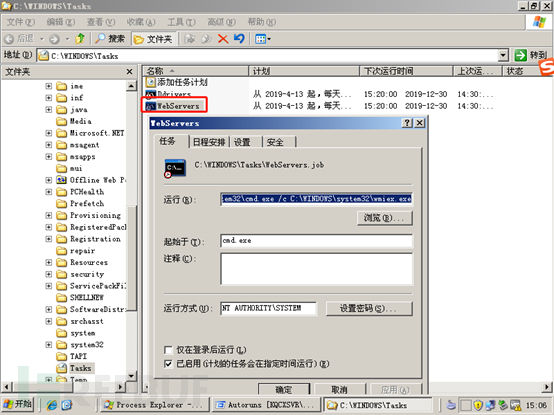Expand the system32 folder node
This screenshot has width=554, height=415.
(49, 344)
